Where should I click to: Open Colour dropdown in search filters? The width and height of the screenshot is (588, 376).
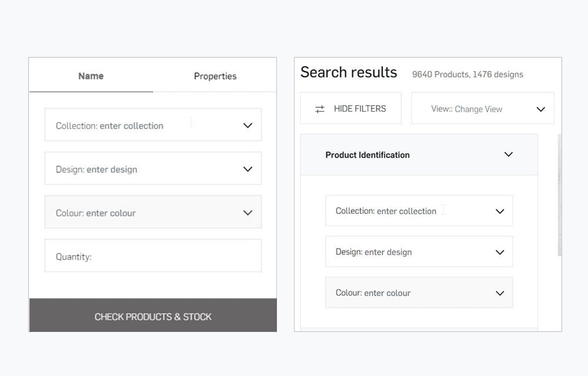pyautogui.click(x=419, y=293)
